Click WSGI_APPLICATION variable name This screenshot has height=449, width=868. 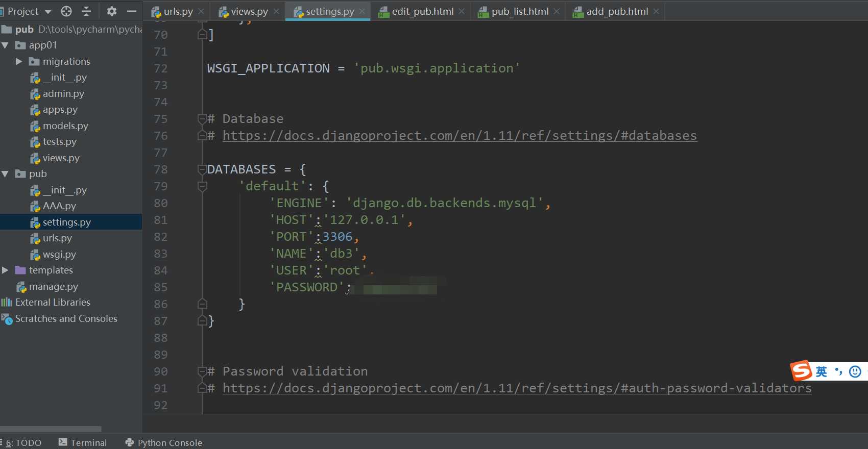click(x=269, y=68)
